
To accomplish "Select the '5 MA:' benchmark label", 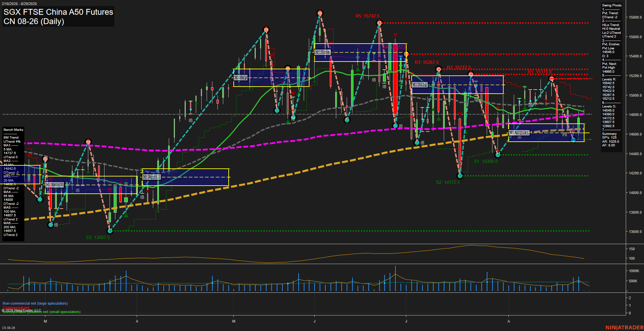I will coord(8,149).
